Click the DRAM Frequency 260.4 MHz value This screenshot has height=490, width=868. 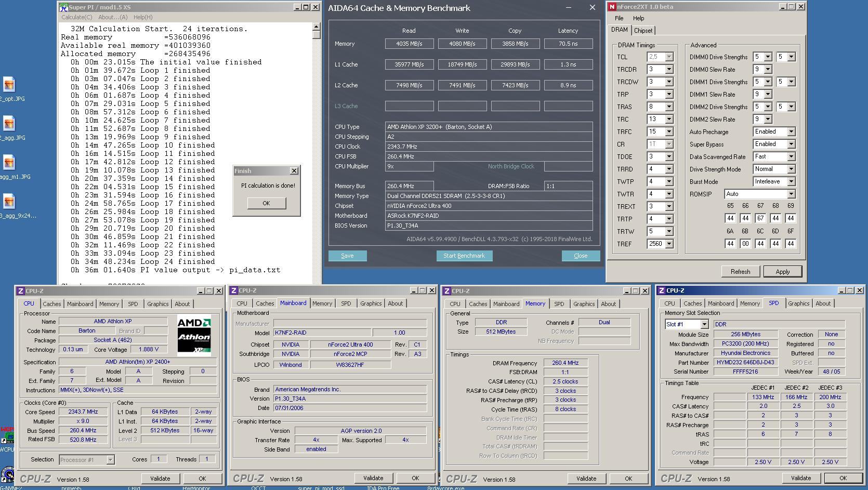[565, 363]
